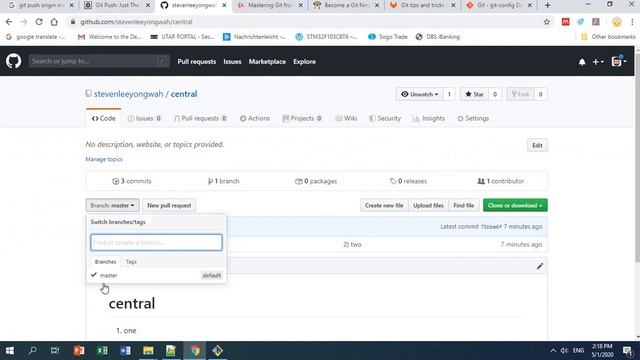This screenshot has width=640, height=360.
Task: Open Notepad++ from taskbar
Action: coord(171,351)
